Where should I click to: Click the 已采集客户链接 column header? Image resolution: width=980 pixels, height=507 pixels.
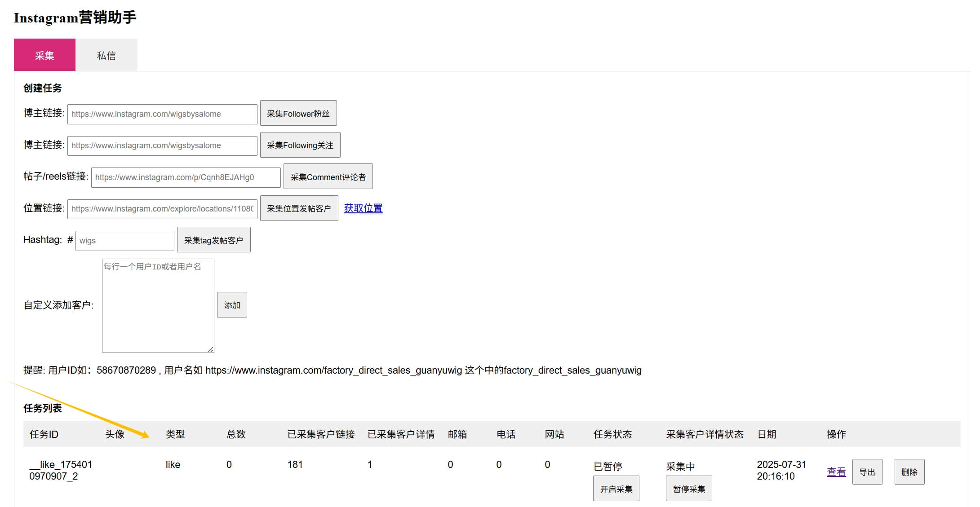pos(321,434)
